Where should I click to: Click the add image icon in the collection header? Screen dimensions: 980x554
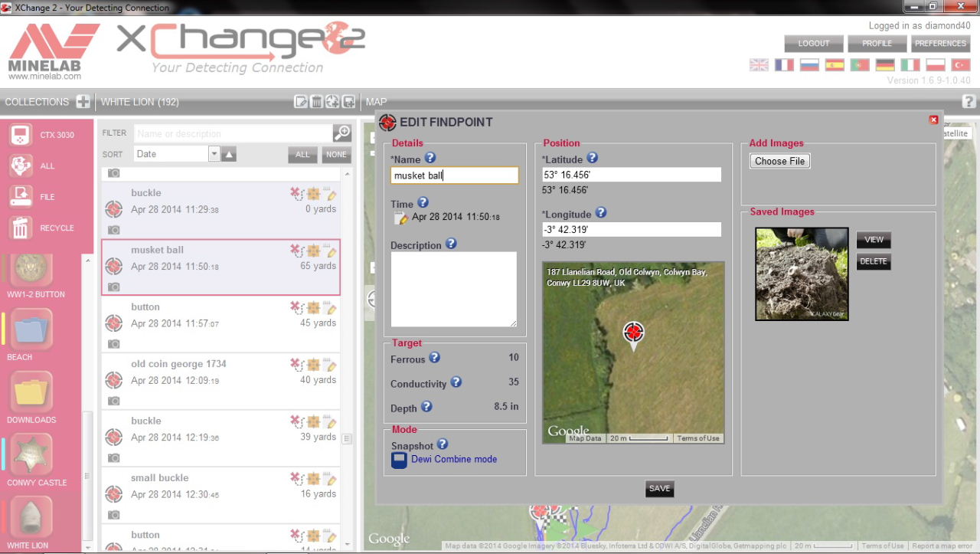pyautogui.click(x=348, y=102)
